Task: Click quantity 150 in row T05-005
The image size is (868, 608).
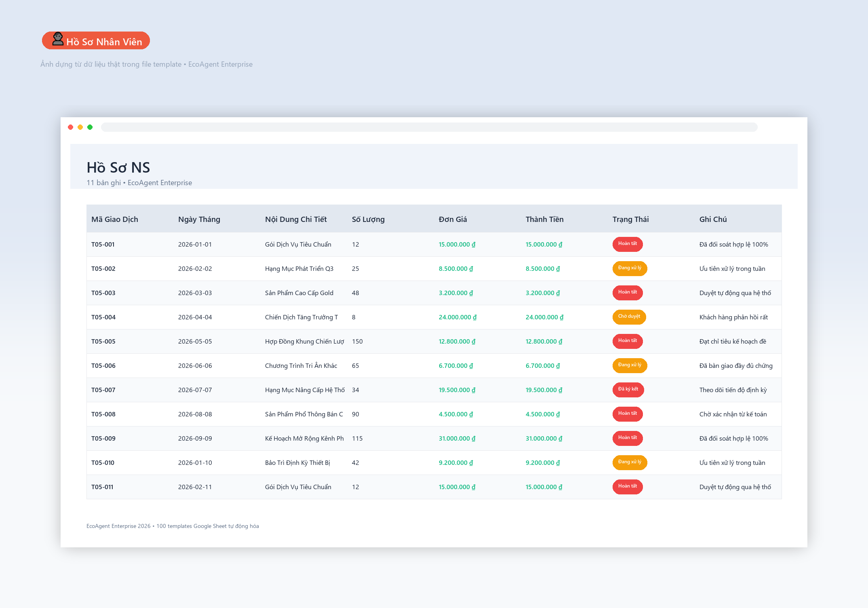Action: coord(357,341)
